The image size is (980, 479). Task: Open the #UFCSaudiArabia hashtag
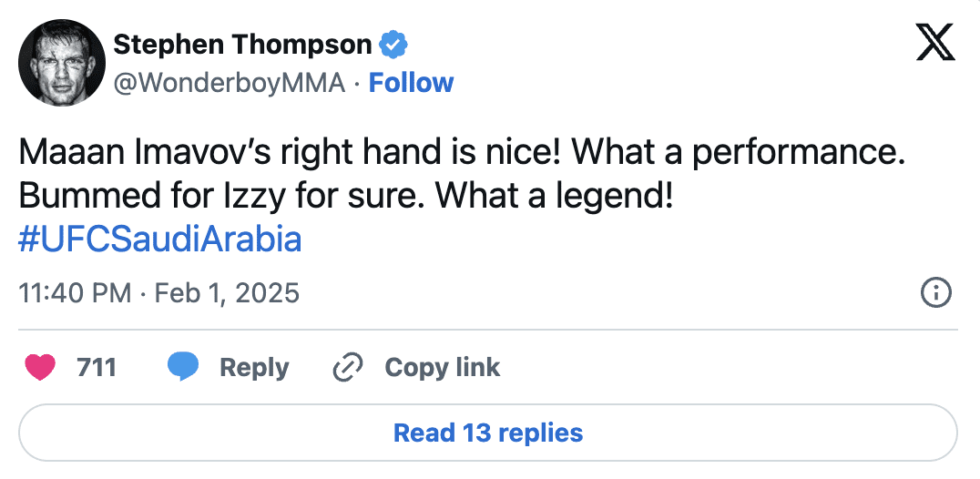(159, 240)
